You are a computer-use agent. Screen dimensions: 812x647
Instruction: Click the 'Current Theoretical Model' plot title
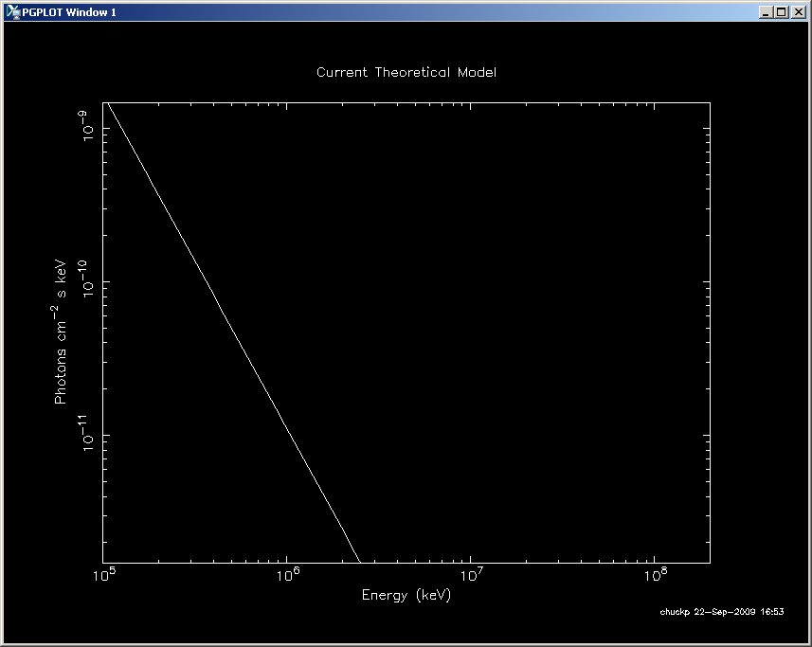406,72
